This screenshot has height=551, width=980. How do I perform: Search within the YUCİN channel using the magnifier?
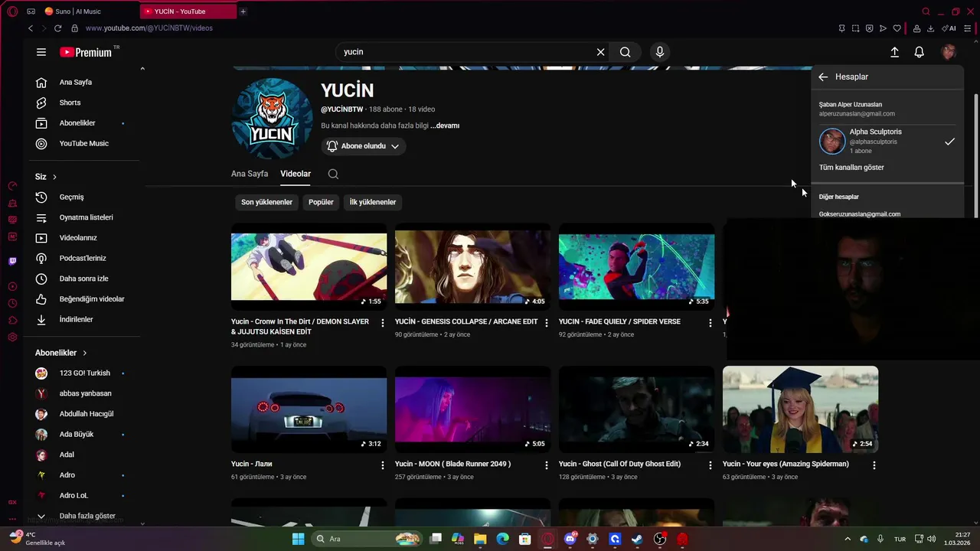click(333, 174)
